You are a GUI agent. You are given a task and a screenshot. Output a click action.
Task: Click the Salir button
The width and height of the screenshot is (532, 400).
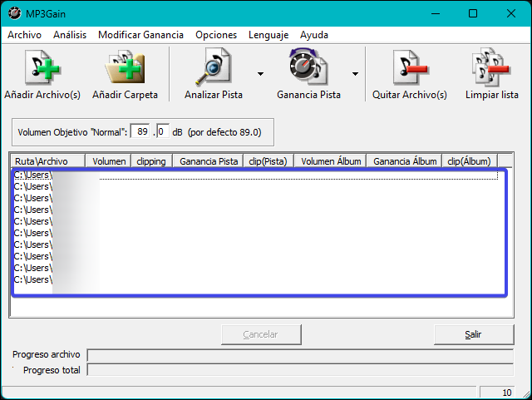coord(474,334)
